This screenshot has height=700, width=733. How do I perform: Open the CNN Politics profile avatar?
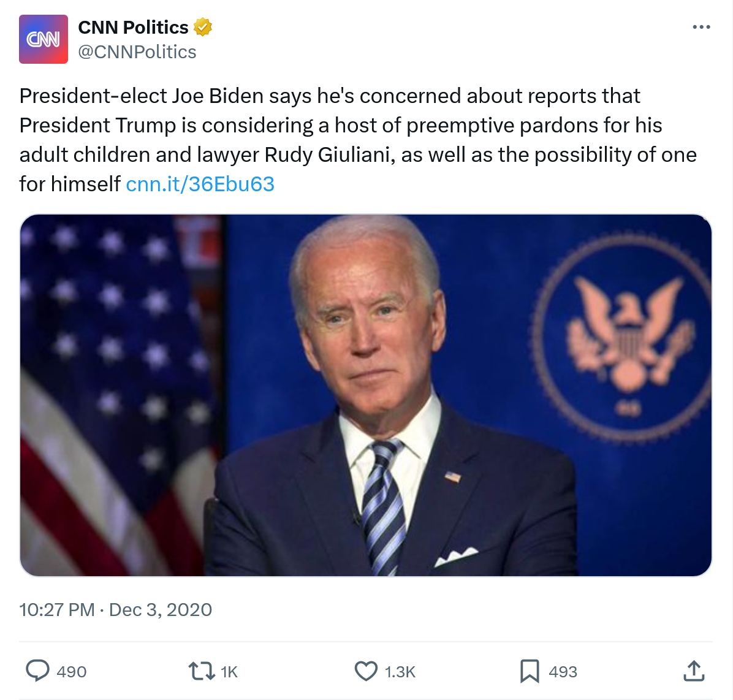pyautogui.click(x=44, y=39)
